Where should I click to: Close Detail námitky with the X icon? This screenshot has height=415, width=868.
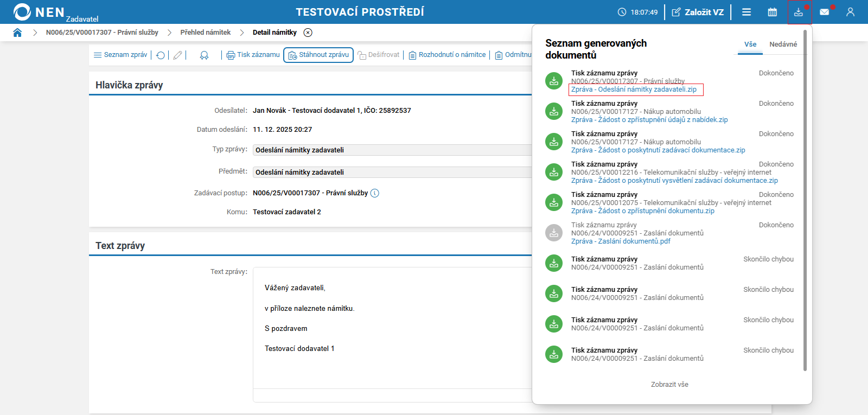(308, 33)
